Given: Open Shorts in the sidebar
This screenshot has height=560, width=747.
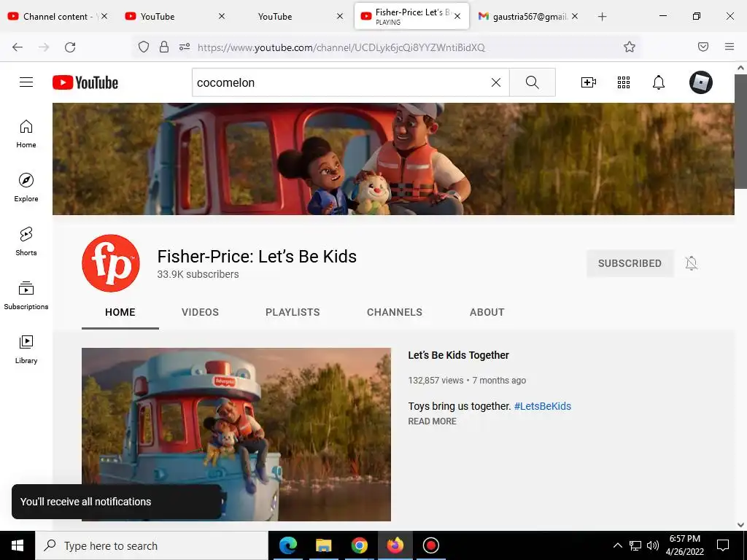Looking at the screenshot, I should tap(26, 241).
